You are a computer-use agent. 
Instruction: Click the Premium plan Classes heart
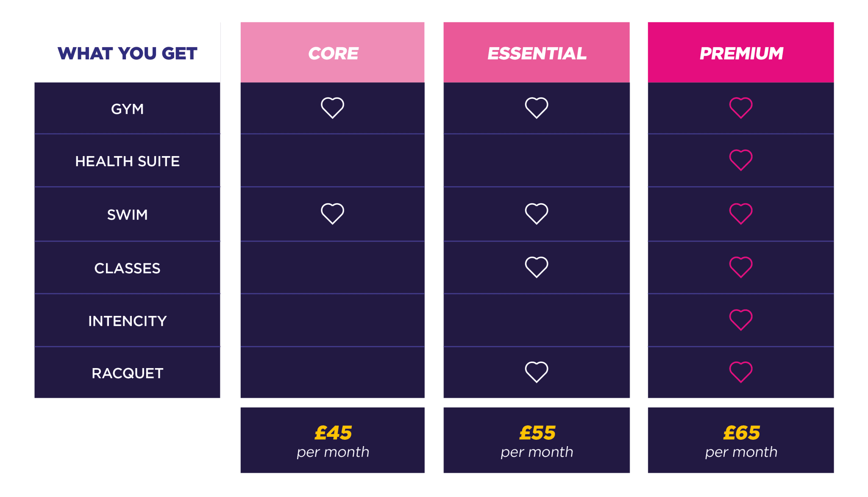(x=741, y=267)
